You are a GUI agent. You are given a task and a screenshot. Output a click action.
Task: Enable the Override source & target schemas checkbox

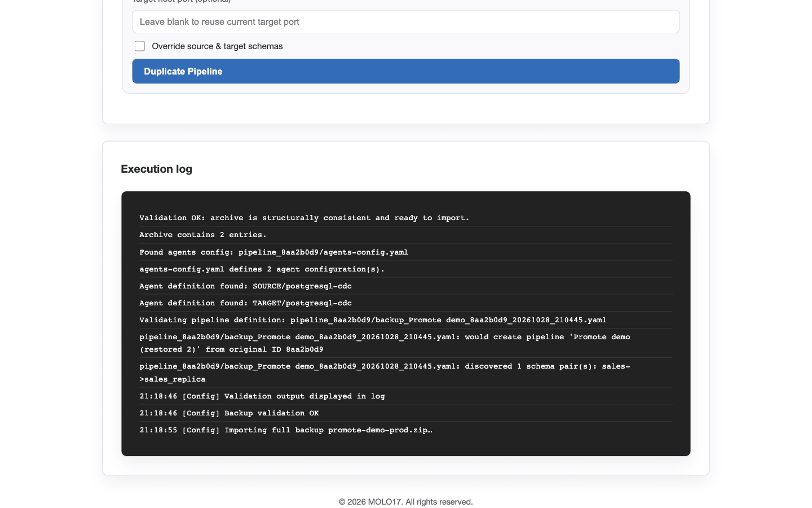click(x=140, y=46)
